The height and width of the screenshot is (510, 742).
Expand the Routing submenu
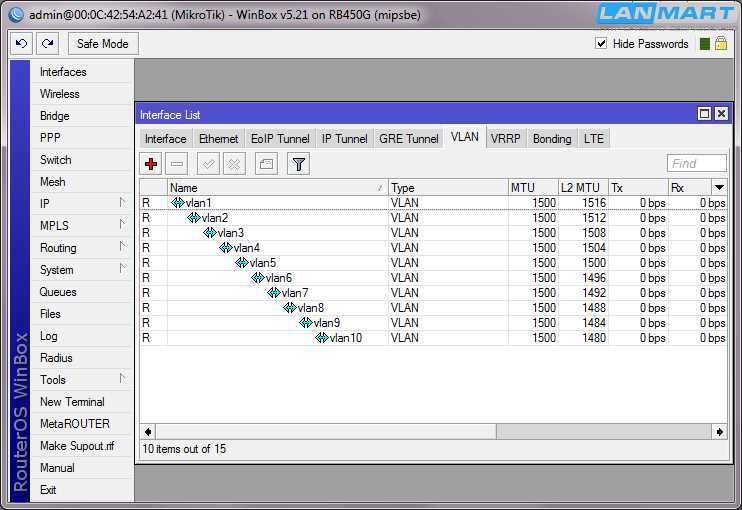point(122,246)
